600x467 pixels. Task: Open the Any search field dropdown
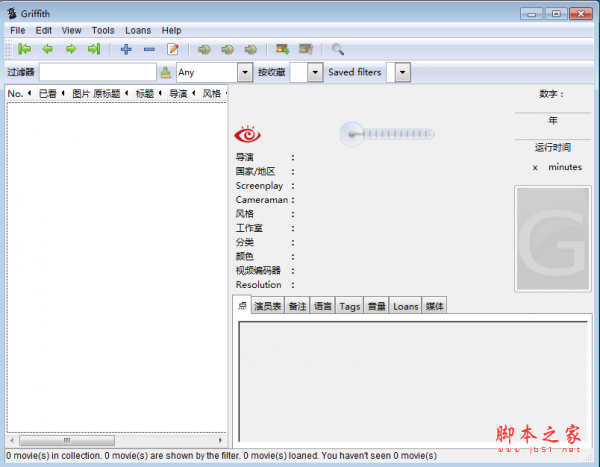tap(245, 72)
